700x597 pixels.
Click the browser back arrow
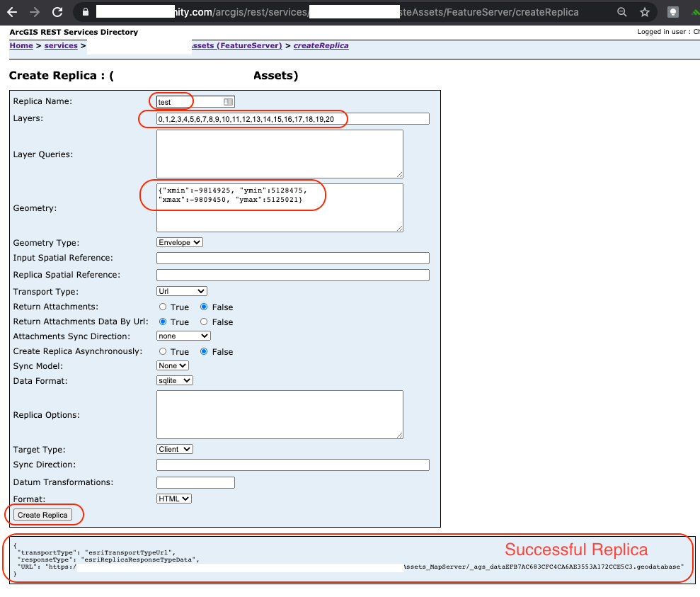pyautogui.click(x=12, y=12)
